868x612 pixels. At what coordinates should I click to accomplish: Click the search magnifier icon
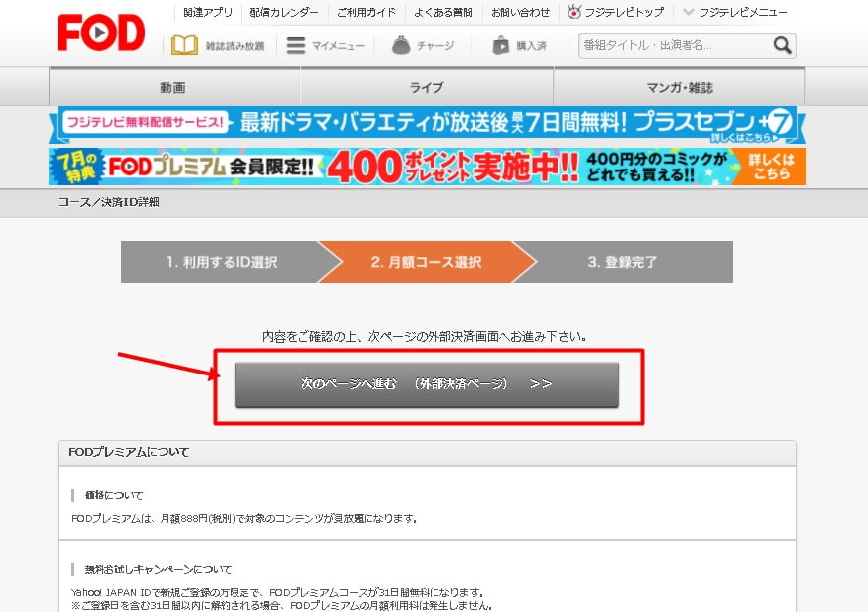[782, 45]
